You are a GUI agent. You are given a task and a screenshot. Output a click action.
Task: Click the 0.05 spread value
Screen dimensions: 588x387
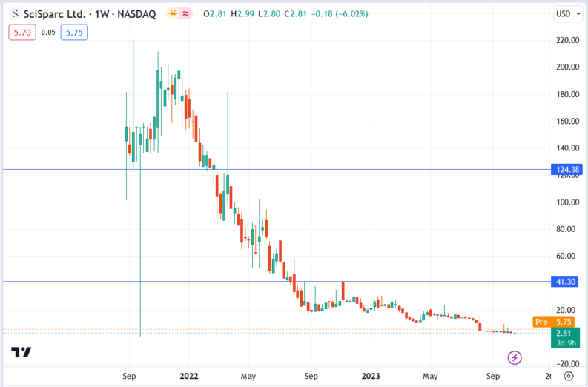(x=47, y=32)
